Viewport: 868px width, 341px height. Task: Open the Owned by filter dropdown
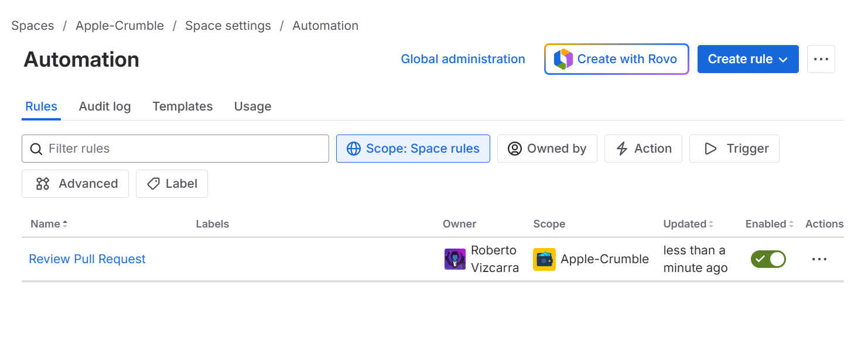tap(546, 149)
